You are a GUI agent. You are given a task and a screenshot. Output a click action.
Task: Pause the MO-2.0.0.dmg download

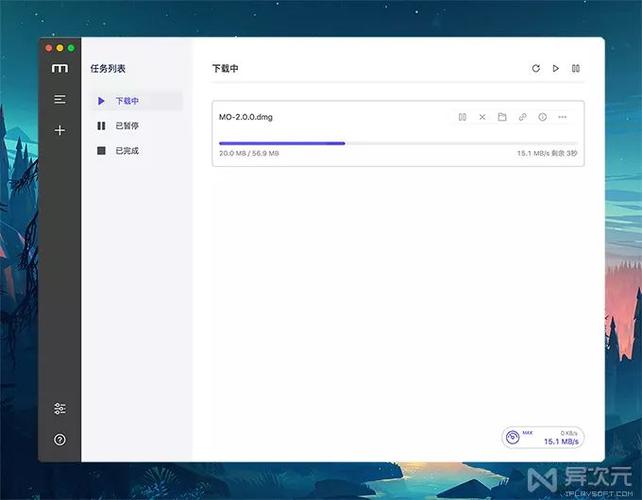tap(462, 117)
